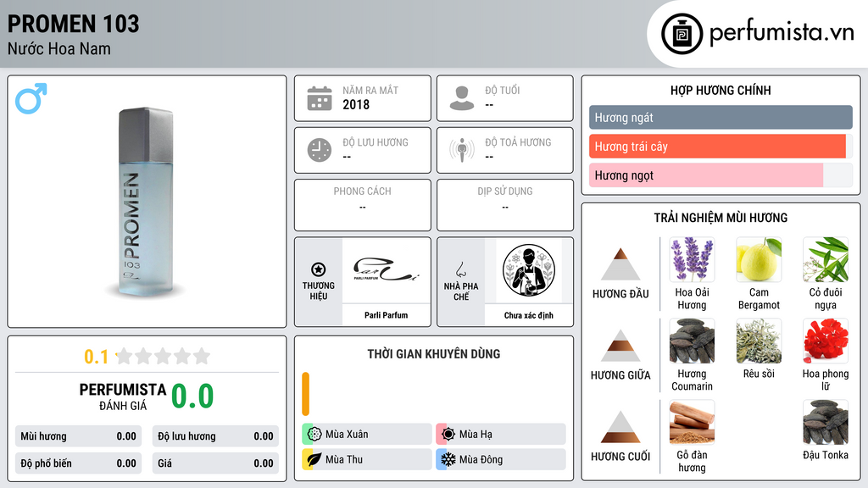This screenshot has width=868, height=488.
Task: Click the Cỏ đuôi ngựa note image
Action: (826, 259)
